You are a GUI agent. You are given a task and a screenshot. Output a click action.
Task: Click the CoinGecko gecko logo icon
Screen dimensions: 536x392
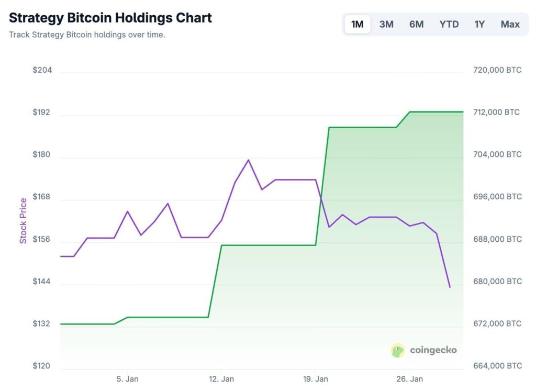coord(398,350)
